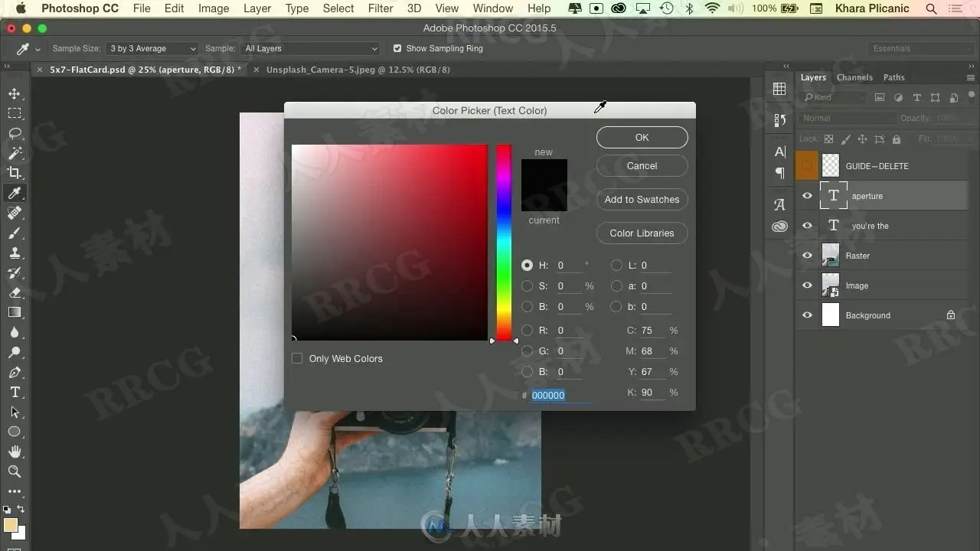Select the G green radio button
This screenshot has width=980, height=551.
pos(527,351)
